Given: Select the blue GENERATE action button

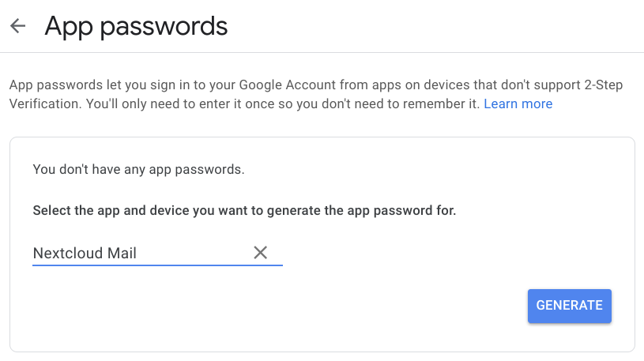Looking at the screenshot, I should point(569,306).
